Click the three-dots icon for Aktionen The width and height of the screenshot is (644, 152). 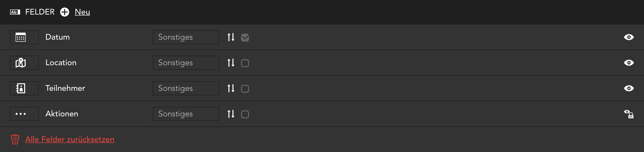pyautogui.click(x=21, y=114)
